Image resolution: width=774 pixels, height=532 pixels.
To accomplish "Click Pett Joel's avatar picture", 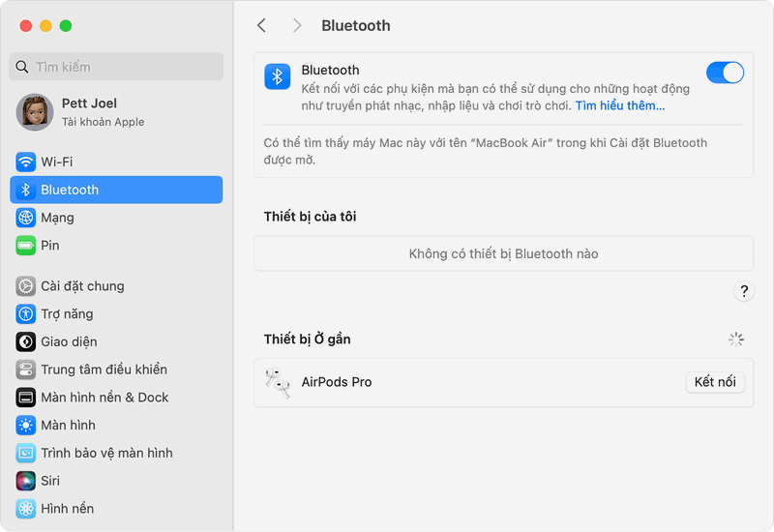I will [35, 112].
